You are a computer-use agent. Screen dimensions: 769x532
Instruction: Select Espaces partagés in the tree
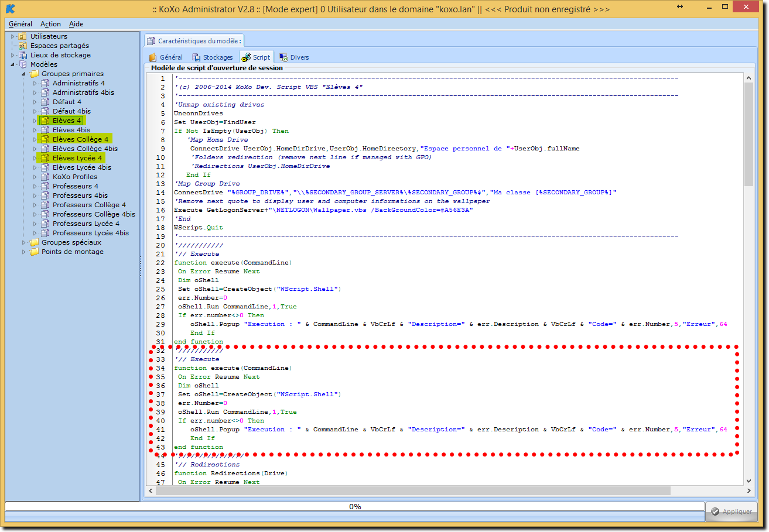tap(60, 46)
